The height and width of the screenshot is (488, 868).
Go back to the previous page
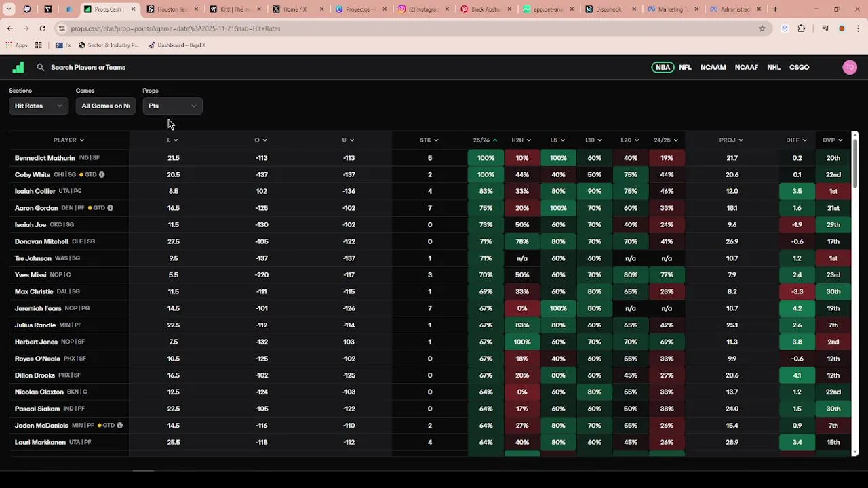10,28
